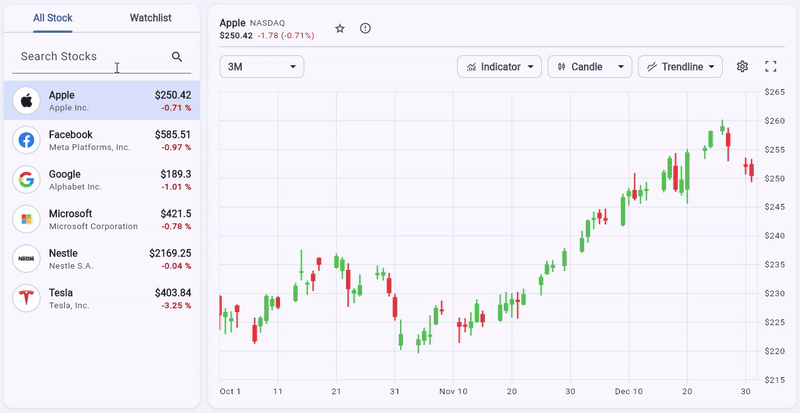Viewport: 800px width, 413px height.
Task: Click the Google logo icon
Action: 26,180
